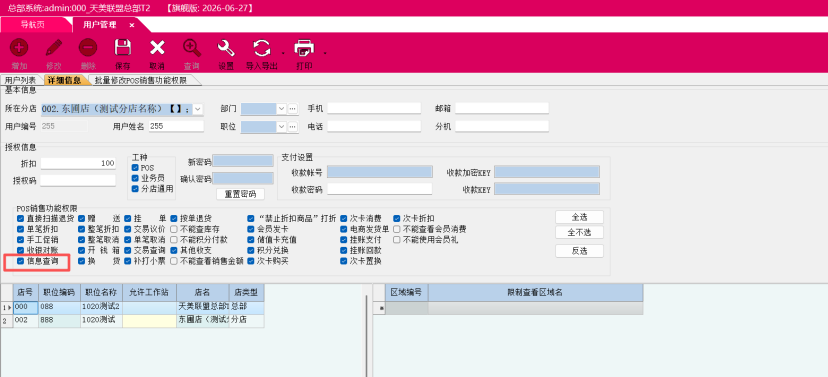Screen dimensions: 828x377
Task: Click the 导入导出 sync arrows icon
Action: pos(261,48)
